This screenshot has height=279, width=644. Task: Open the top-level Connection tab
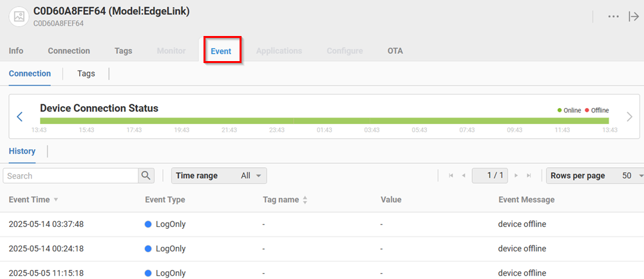pos(69,51)
